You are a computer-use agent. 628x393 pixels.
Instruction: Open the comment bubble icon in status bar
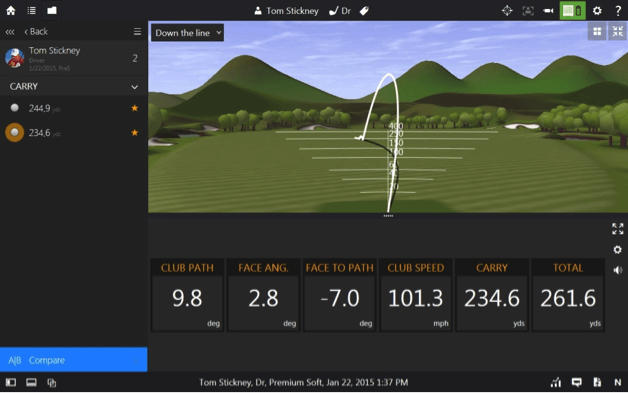pos(576,383)
